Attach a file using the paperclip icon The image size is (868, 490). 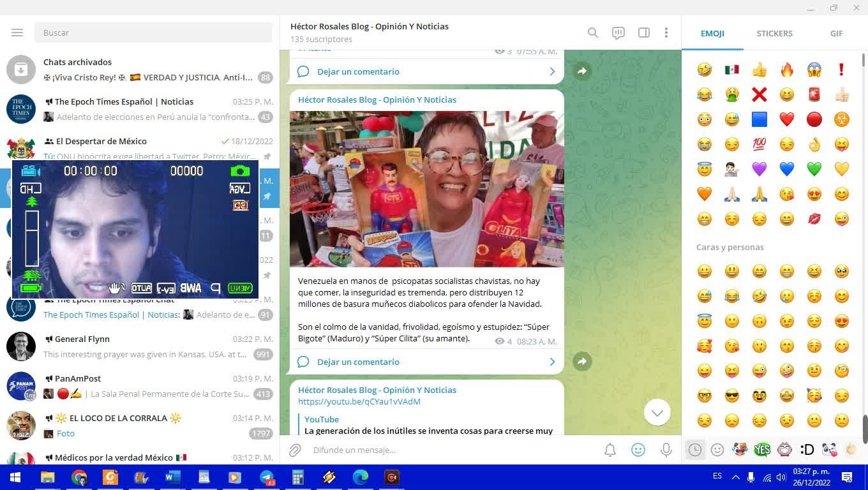[x=295, y=450]
